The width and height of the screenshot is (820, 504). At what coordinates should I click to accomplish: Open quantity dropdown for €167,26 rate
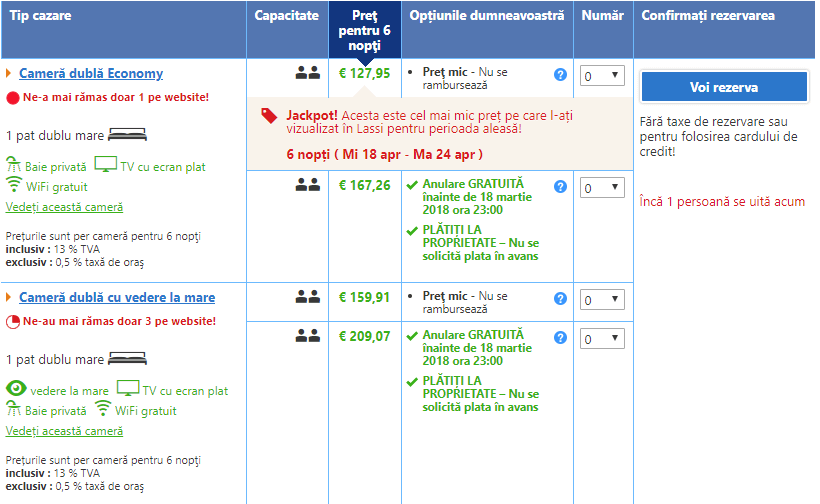pos(602,188)
